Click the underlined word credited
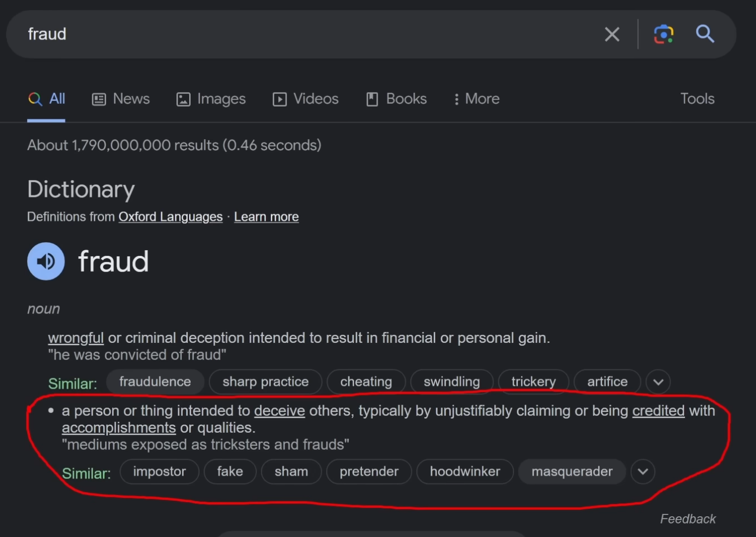The width and height of the screenshot is (756, 537). pos(658,411)
